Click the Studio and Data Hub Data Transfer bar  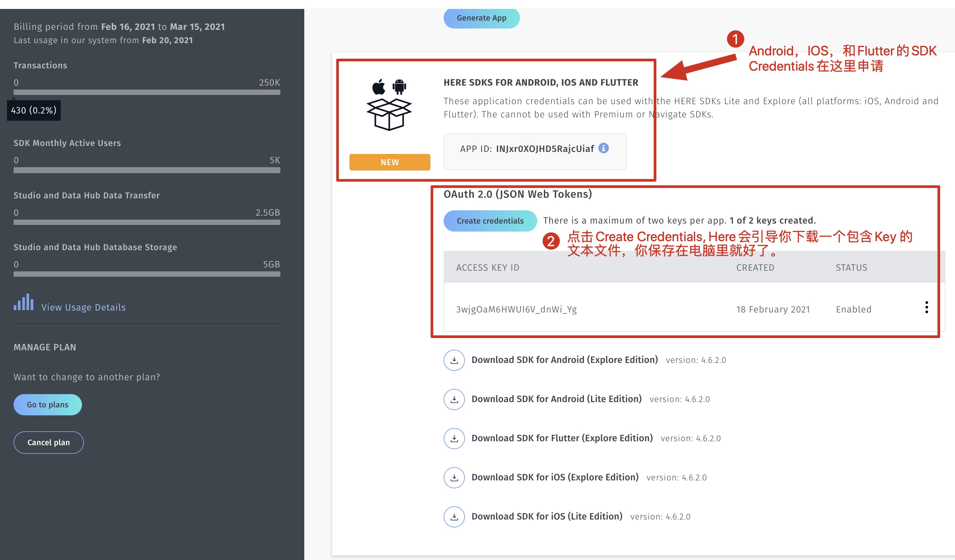pos(147,222)
